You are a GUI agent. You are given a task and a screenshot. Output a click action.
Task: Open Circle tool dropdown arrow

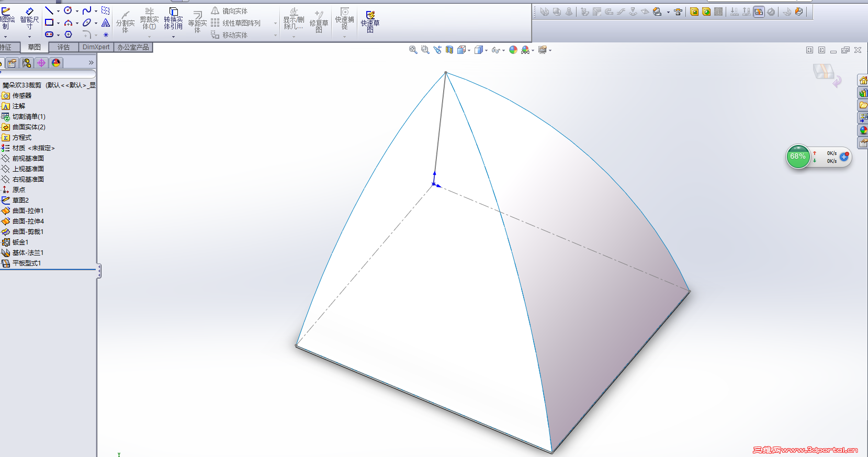click(77, 11)
